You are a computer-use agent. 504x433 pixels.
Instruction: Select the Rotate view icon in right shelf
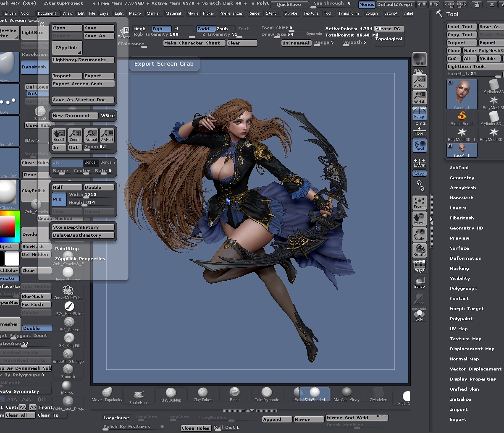coord(419,250)
